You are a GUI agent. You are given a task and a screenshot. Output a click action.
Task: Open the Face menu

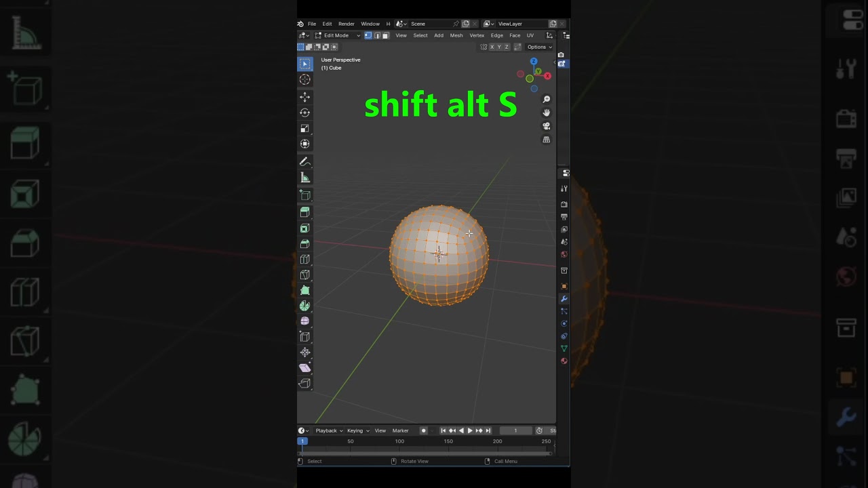515,35
